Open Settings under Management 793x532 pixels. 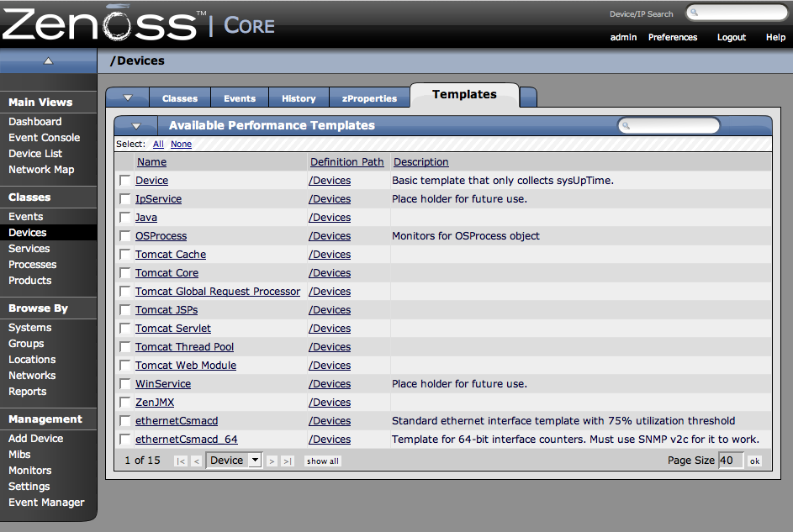tap(29, 487)
